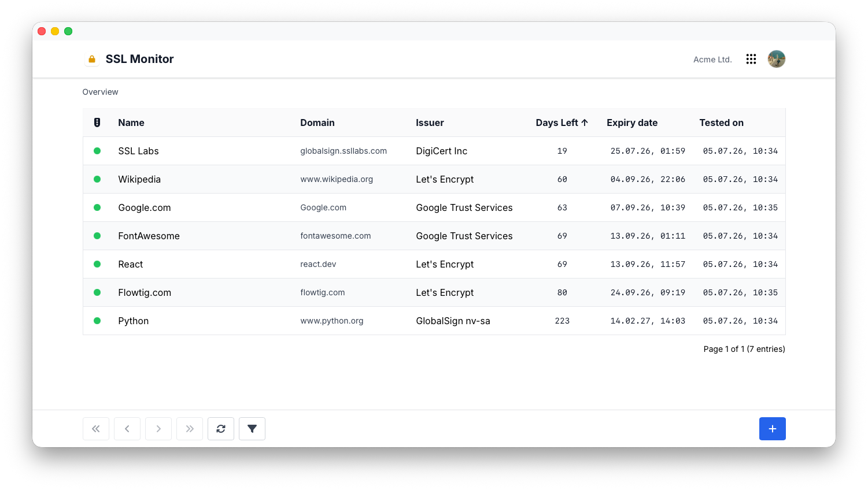Jump to last page with double-right chevron
868x490 pixels.
pos(190,429)
